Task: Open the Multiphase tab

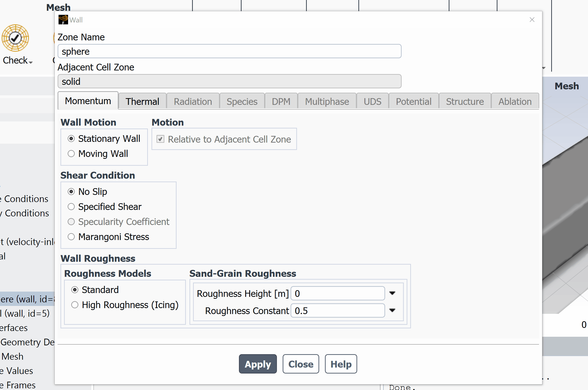Action: [327, 101]
